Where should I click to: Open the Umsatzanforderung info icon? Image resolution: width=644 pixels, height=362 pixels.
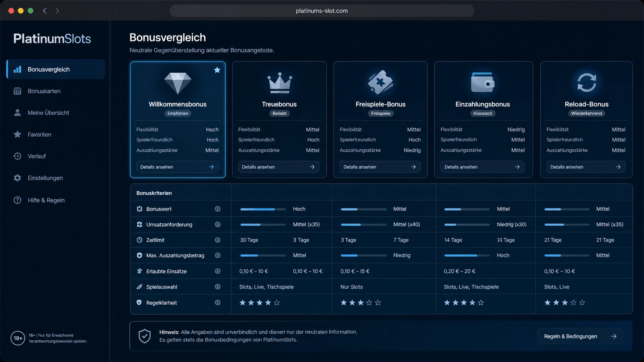218,224
